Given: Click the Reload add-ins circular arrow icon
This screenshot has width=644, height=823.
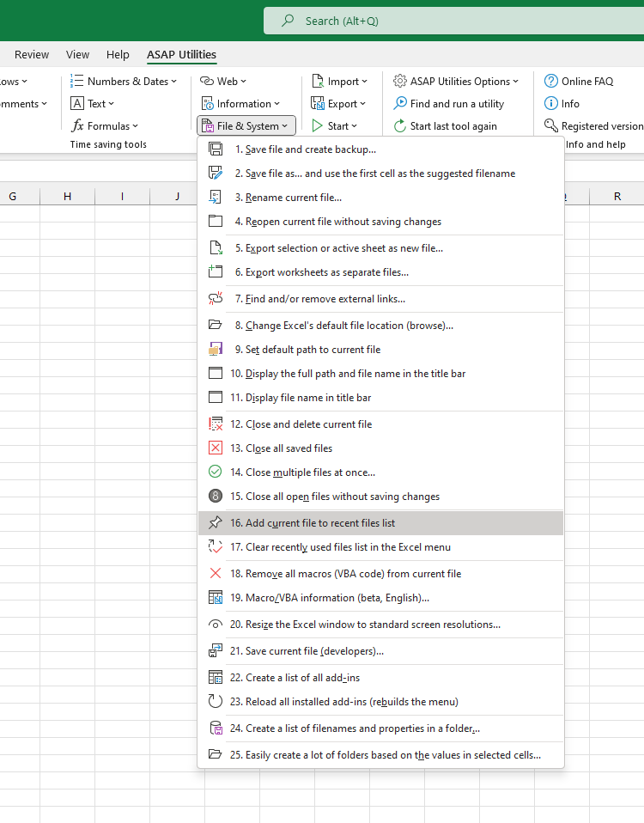Looking at the screenshot, I should [215, 701].
